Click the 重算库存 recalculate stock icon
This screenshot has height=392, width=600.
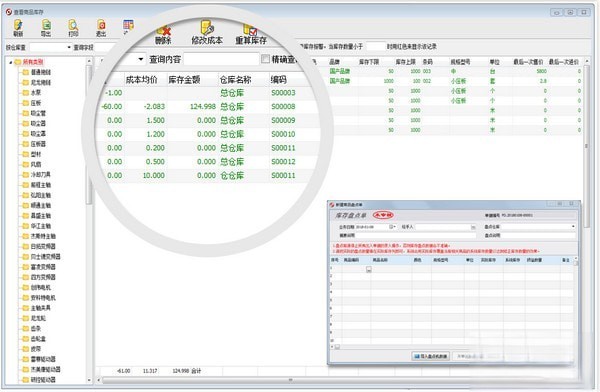251,29
